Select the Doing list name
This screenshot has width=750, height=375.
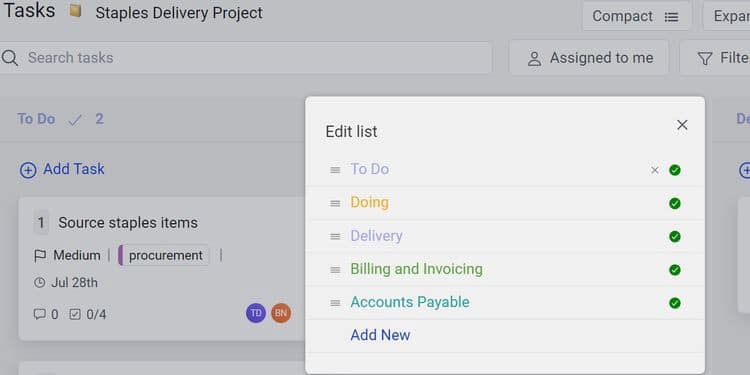pyautogui.click(x=369, y=202)
